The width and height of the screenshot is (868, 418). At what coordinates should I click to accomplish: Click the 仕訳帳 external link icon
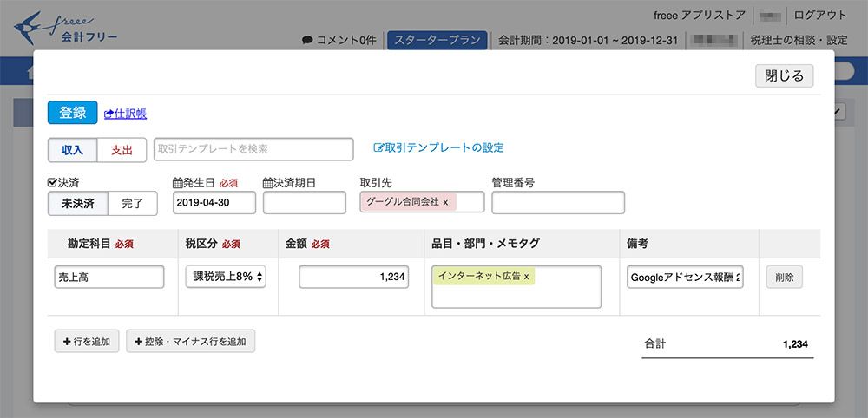tap(108, 114)
